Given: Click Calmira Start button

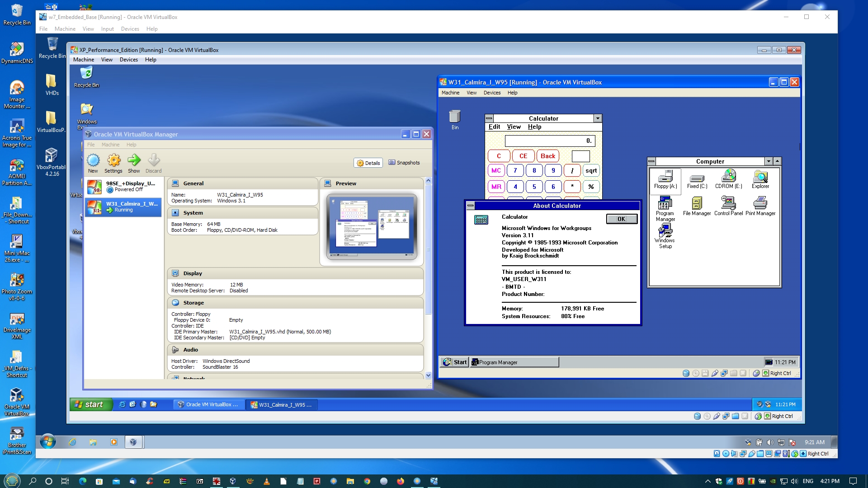Looking at the screenshot, I should (455, 362).
